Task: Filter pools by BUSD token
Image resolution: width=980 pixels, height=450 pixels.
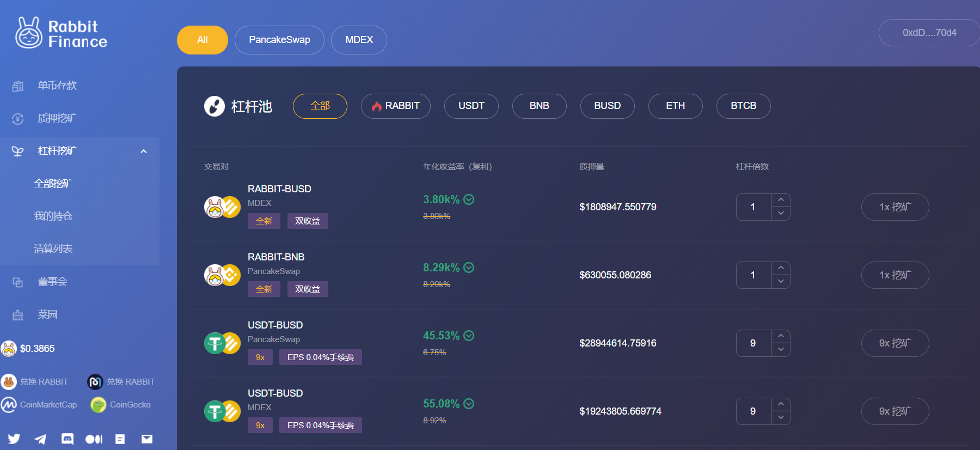Action: [x=608, y=106]
